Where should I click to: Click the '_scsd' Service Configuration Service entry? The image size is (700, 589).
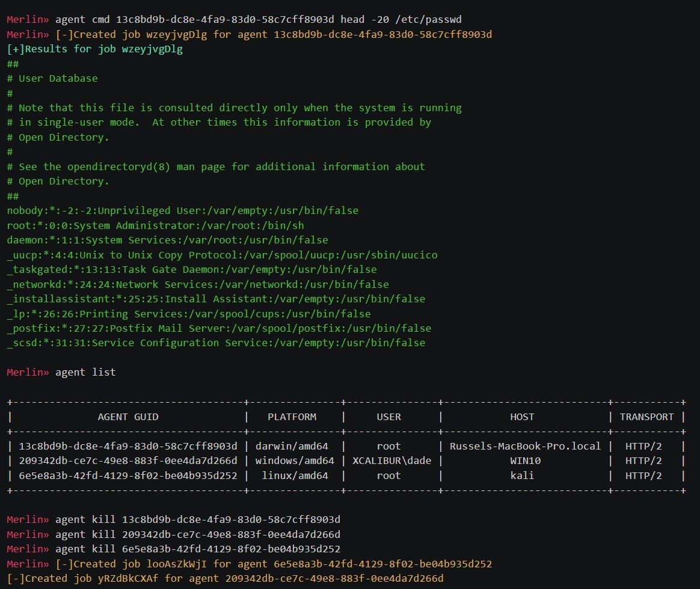pyautogui.click(x=216, y=343)
